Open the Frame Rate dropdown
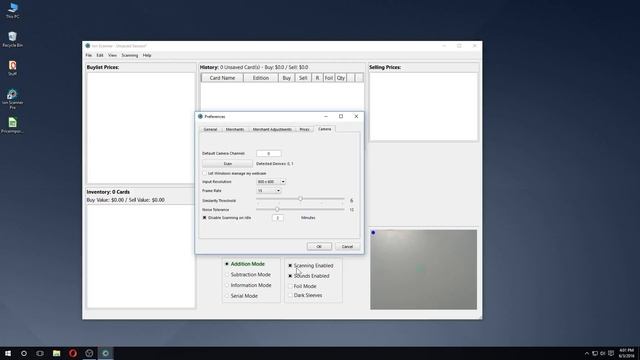 (x=269, y=191)
